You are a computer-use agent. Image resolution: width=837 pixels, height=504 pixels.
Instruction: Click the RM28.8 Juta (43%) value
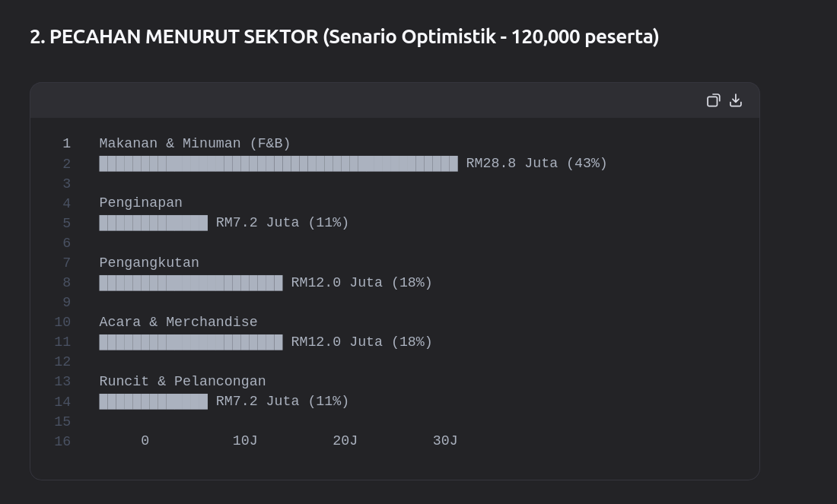536,163
